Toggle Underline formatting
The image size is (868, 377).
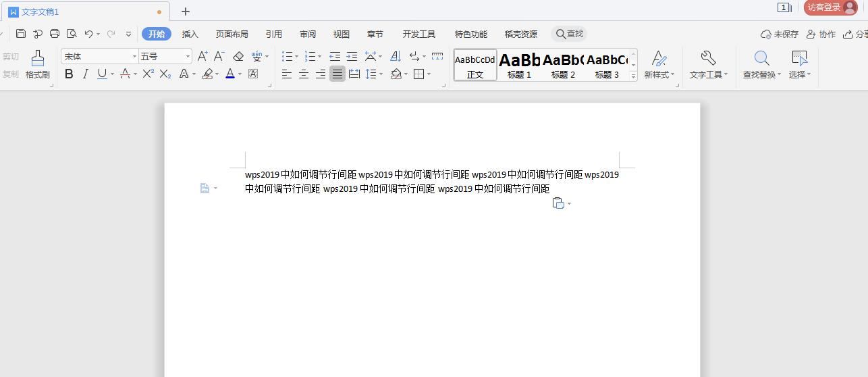click(102, 74)
